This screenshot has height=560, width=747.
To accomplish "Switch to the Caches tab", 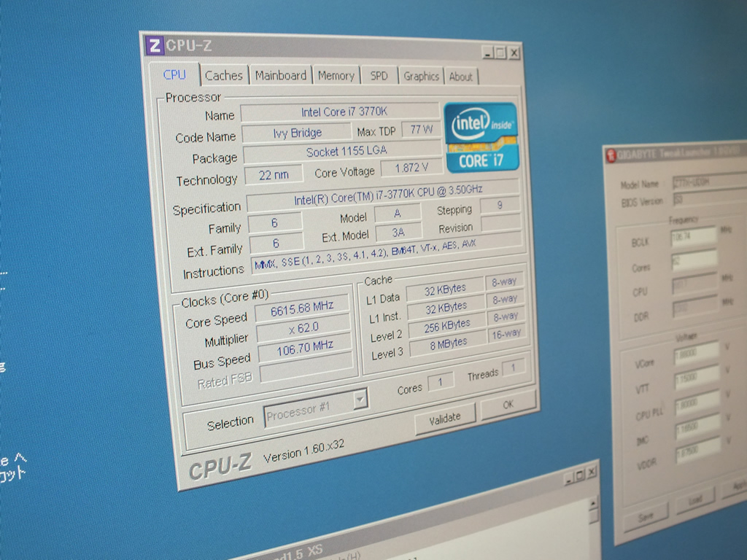I will [x=223, y=75].
